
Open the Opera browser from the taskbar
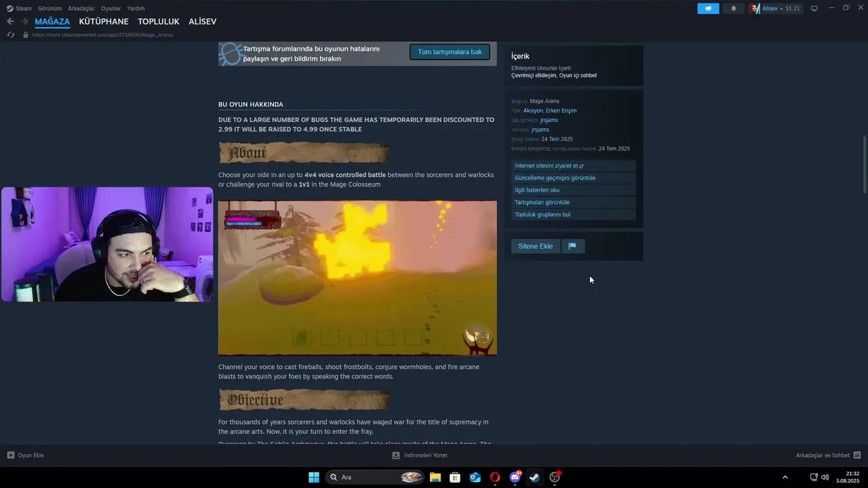tap(495, 477)
